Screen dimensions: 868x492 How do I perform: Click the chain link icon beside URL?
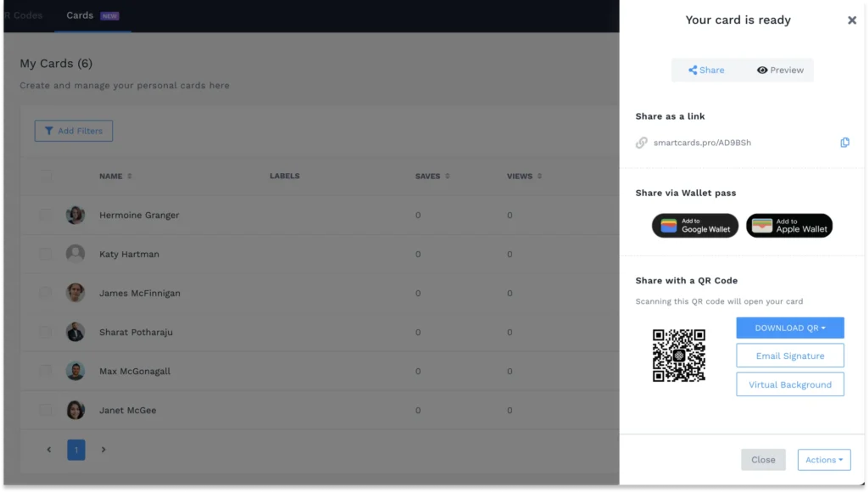[x=641, y=143]
